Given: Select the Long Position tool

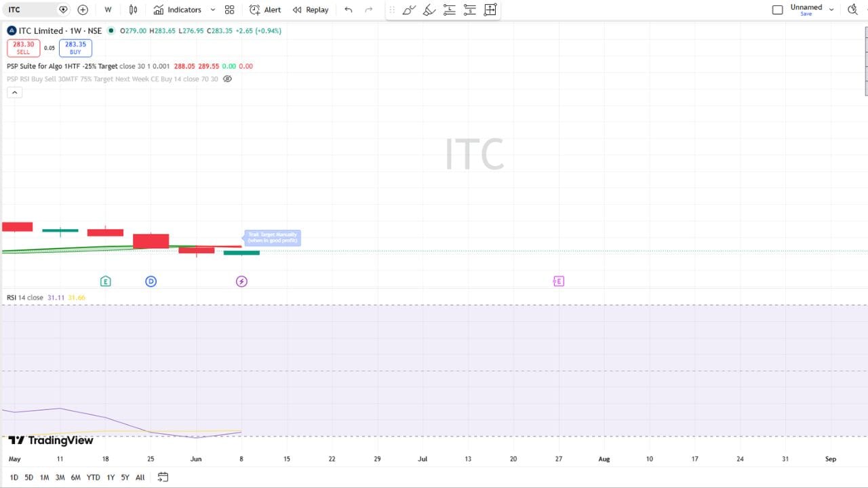Looking at the screenshot, I should [449, 9].
